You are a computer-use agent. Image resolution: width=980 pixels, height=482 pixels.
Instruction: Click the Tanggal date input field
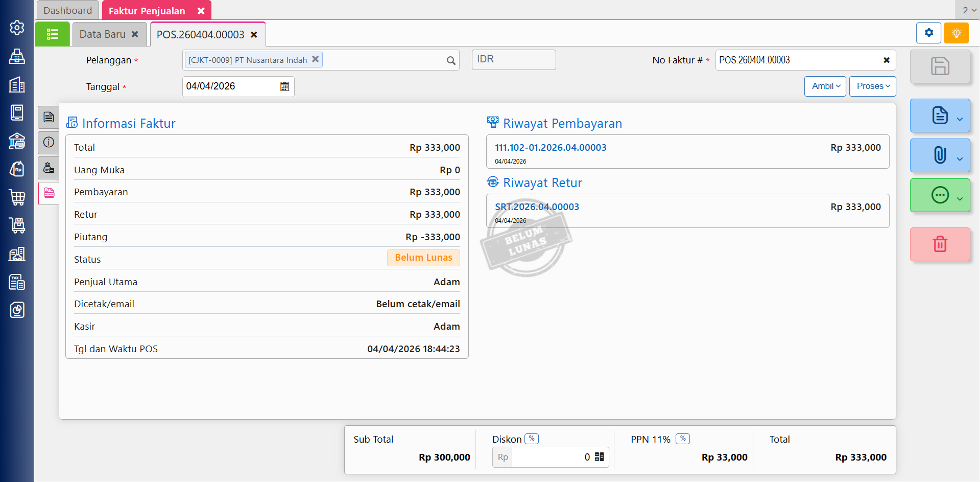coord(230,86)
